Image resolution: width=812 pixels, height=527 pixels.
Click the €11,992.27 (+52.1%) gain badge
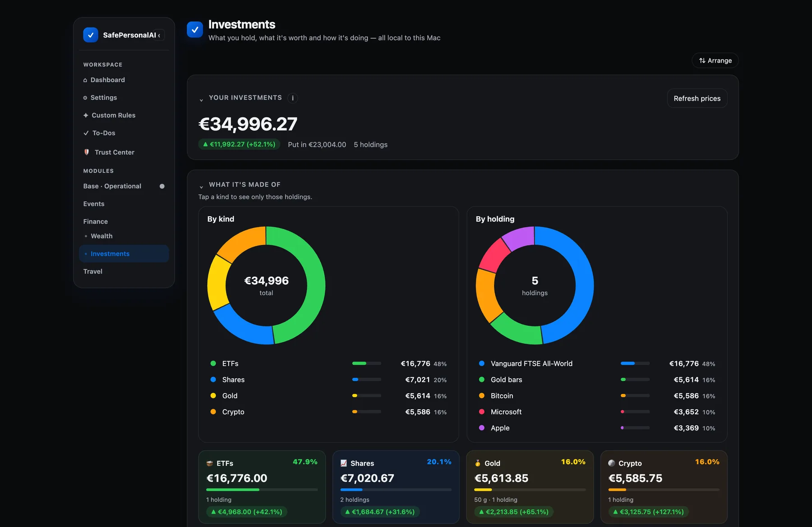(239, 144)
